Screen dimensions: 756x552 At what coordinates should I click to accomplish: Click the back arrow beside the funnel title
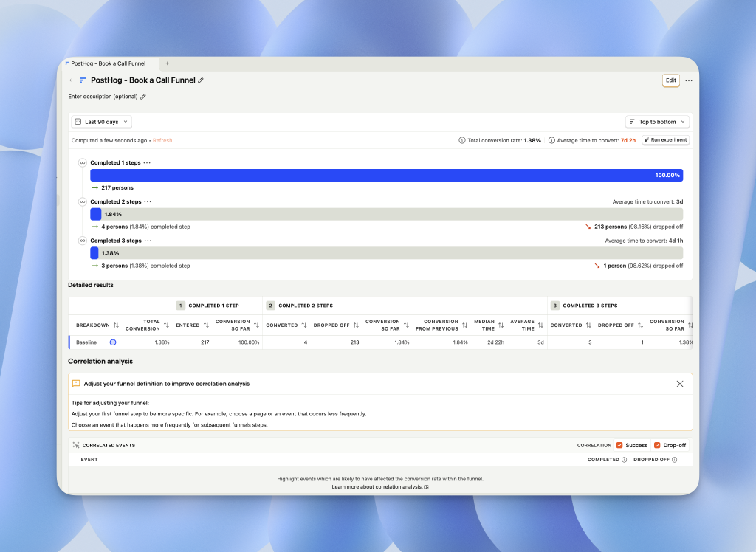[x=72, y=80]
